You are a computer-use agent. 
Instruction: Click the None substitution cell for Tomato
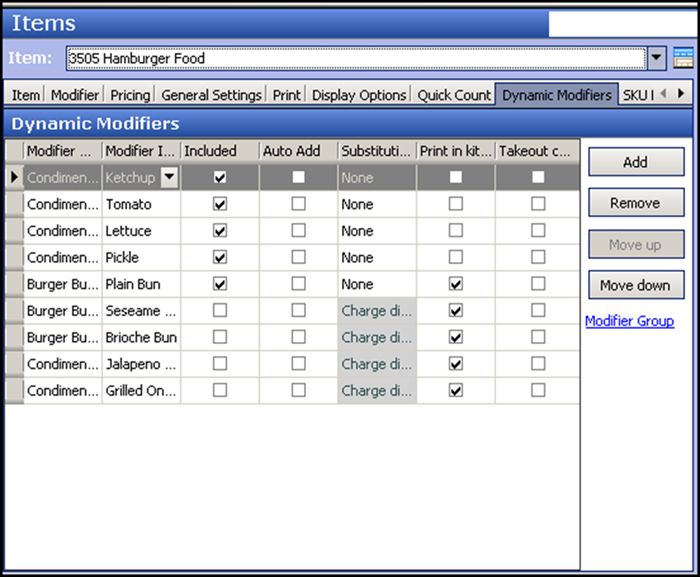377,204
